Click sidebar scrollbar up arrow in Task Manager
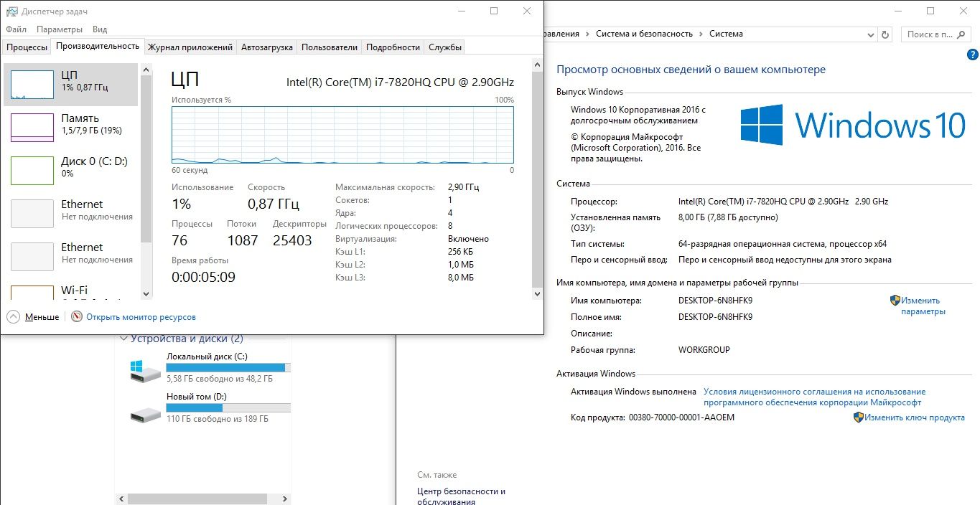This screenshot has width=980, height=505. pos(146,70)
